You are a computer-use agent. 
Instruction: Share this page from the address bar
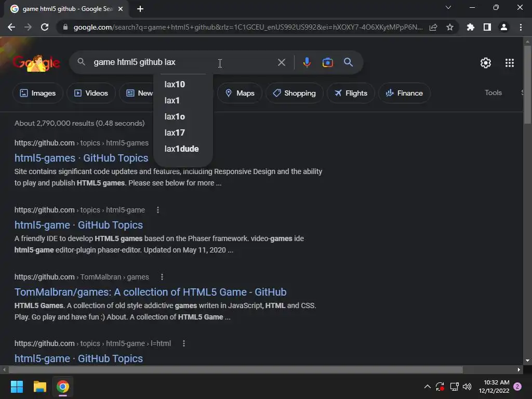(433, 27)
